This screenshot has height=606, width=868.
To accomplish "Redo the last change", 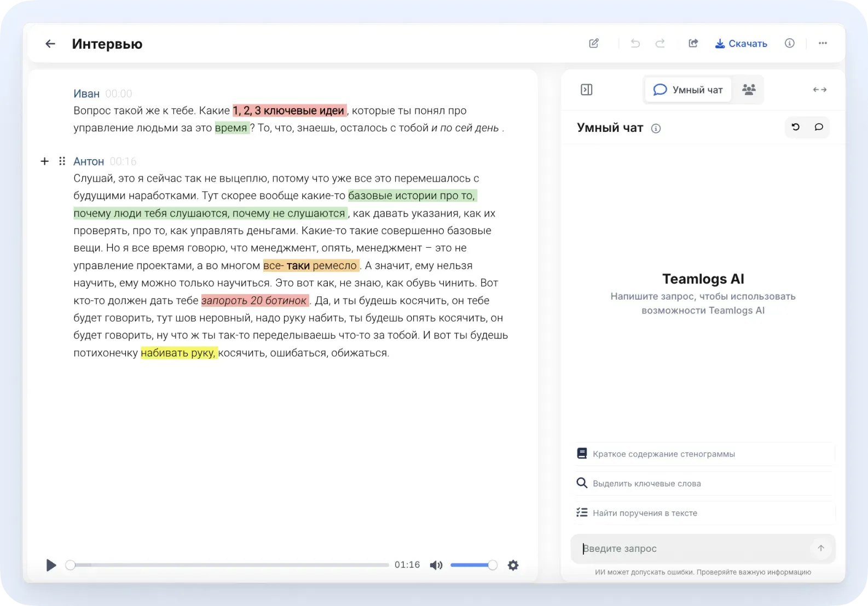I will pyautogui.click(x=660, y=43).
